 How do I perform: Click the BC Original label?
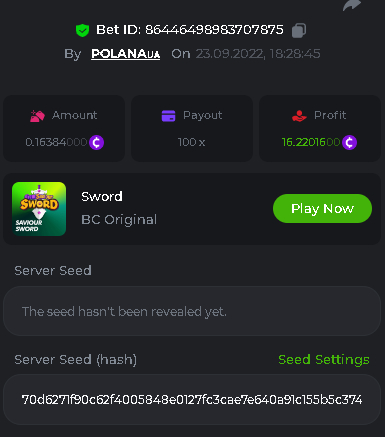point(119,220)
